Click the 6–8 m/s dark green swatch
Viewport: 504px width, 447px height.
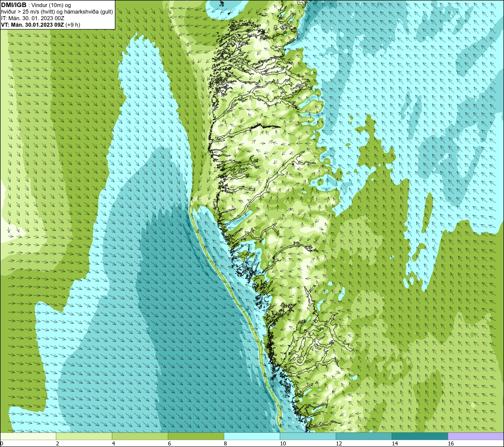pyautogui.click(x=196, y=436)
